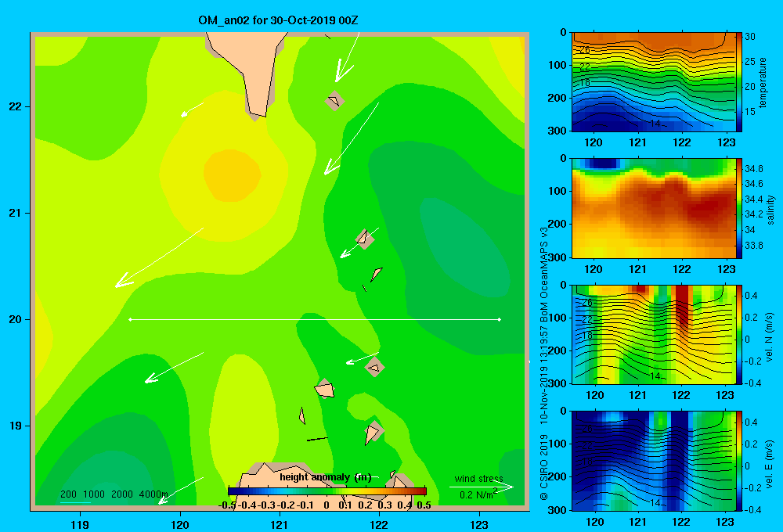Click the island near 19.3N 121.5E
The height and width of the screenshot is (532, 783).
point(325,389)
